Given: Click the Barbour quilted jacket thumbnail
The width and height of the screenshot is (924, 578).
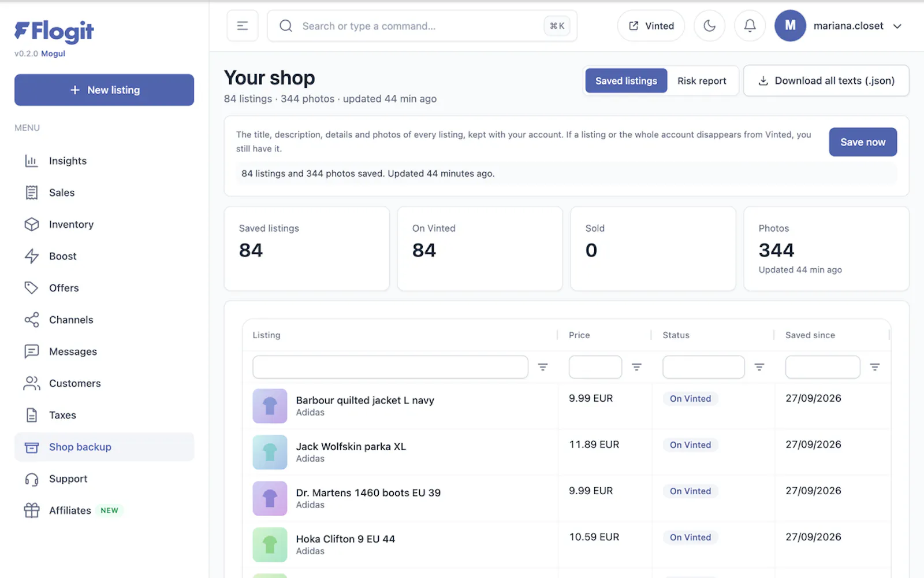Looking at the screenshot, I should 270,406.
